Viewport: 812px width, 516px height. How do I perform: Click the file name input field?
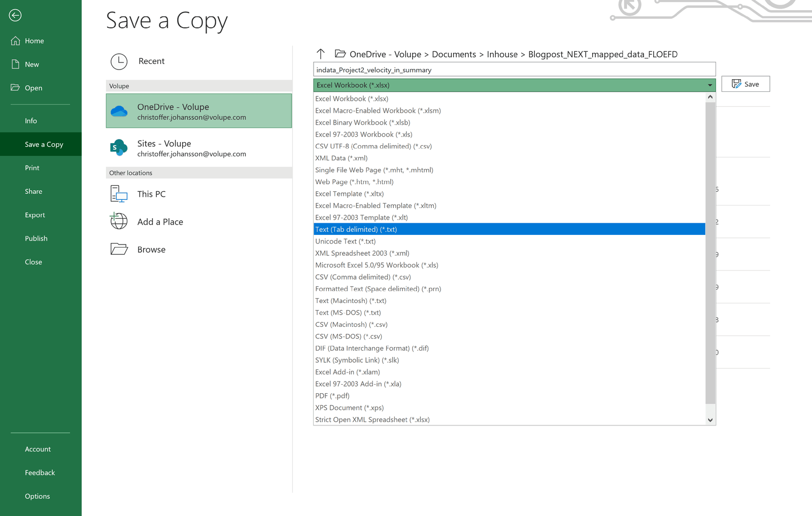click(x=515, y=70)
